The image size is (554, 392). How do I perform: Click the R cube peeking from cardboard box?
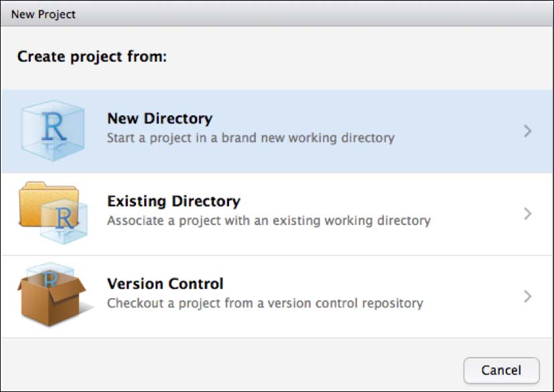[x=50, y=273]
